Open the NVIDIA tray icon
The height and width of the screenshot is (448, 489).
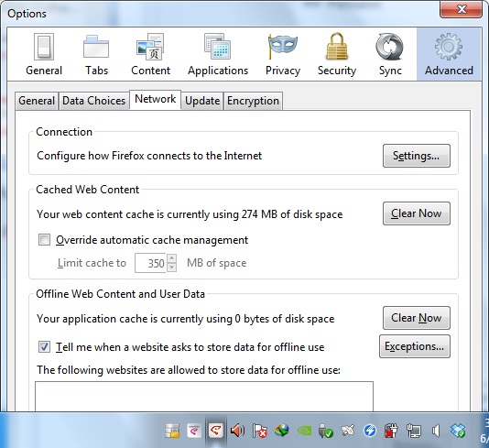point(304,432)
